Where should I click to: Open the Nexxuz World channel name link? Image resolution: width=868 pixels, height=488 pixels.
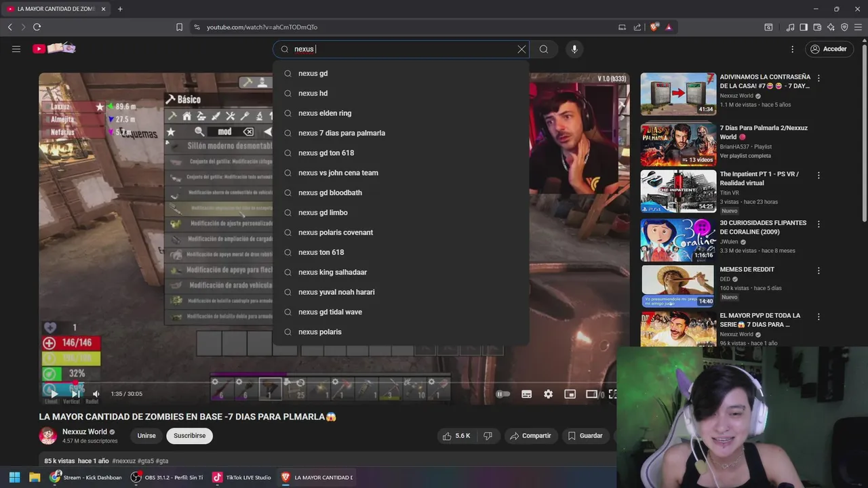pyautogui.click(x=85, y=432)
